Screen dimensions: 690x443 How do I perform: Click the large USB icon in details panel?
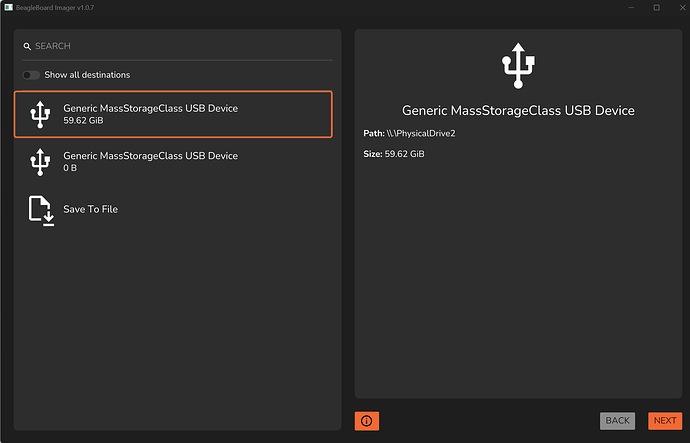click(518, 66)
